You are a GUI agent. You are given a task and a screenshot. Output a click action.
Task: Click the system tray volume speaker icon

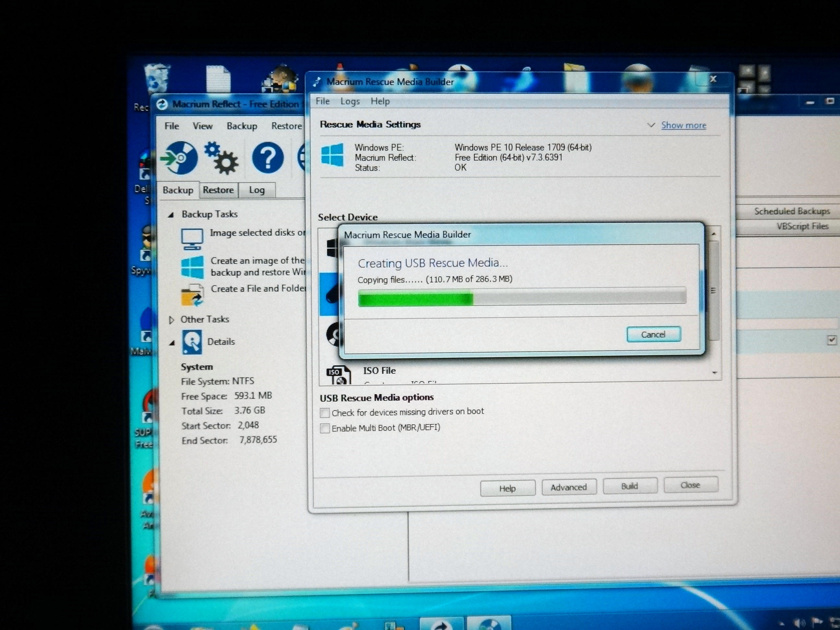click(x=800, y=624)
